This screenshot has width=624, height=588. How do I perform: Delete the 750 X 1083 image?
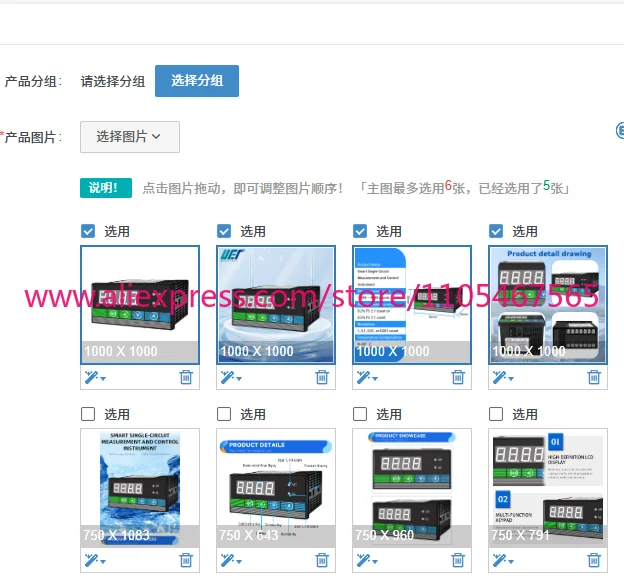186,560
